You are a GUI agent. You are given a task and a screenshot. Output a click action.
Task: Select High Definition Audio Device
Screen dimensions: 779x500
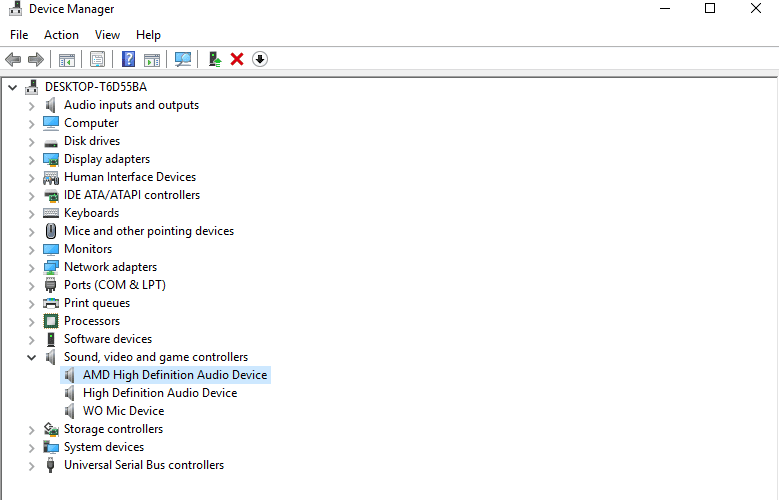160,393
